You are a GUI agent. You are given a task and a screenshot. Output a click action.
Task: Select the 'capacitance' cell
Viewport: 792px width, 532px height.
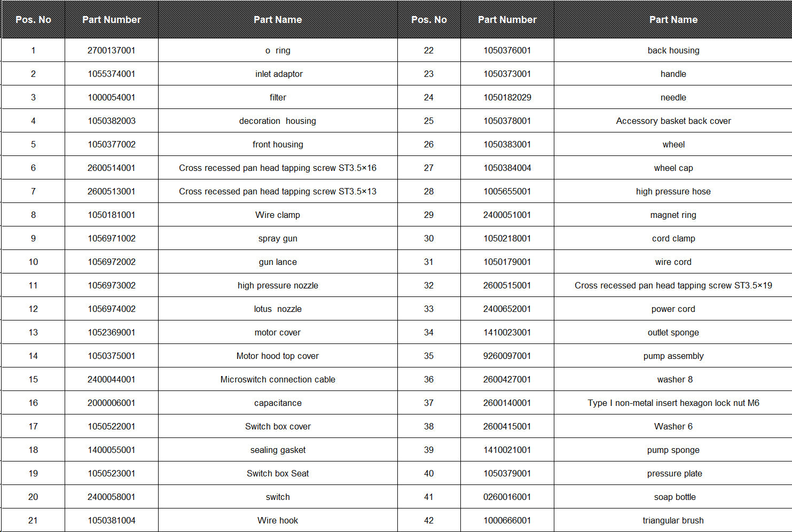[x=278, y=403]
